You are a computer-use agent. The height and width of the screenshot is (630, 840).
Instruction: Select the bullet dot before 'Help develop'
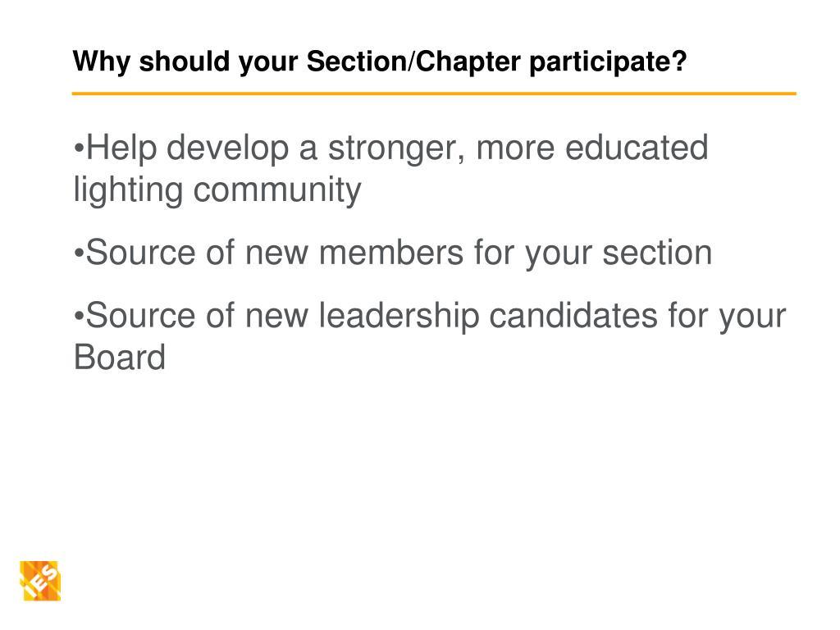(x=79, y=148)
